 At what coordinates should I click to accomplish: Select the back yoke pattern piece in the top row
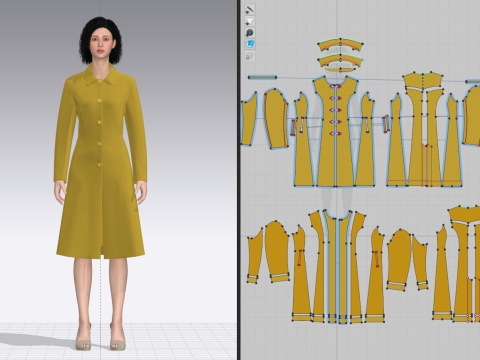pyautogui.click(x=423, y=82)
